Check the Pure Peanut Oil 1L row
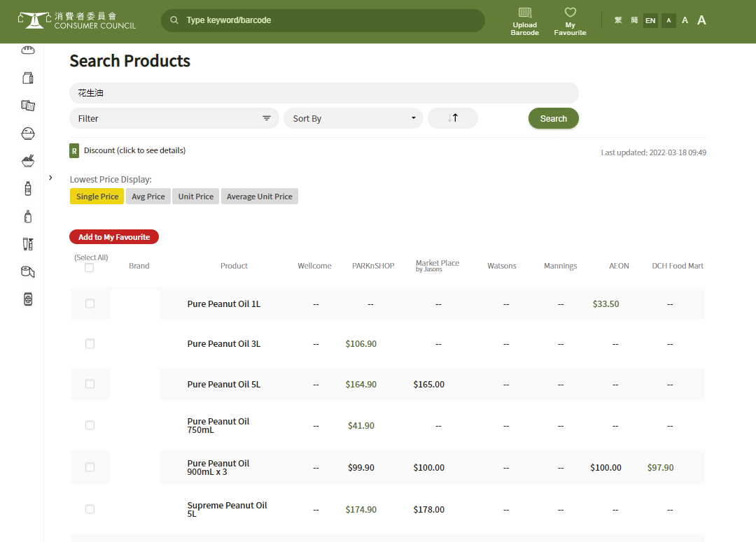 pyautogui.click(x=90, y=304)
